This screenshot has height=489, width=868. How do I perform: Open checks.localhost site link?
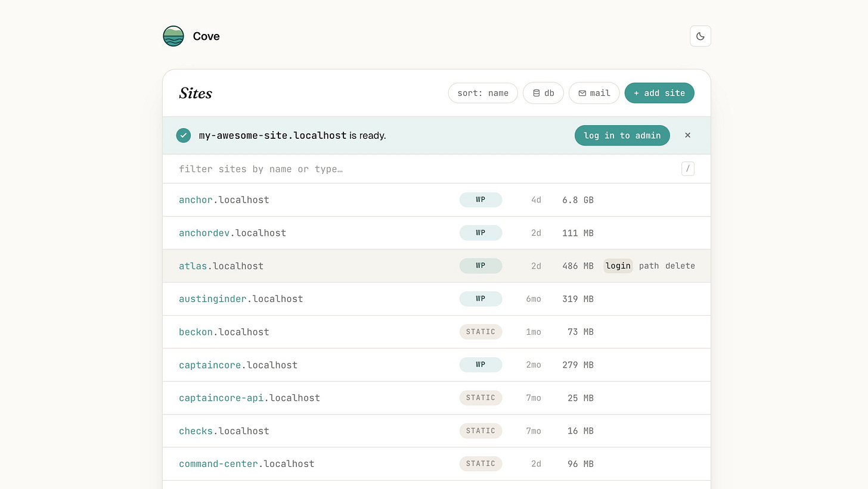tap(224, 431)
